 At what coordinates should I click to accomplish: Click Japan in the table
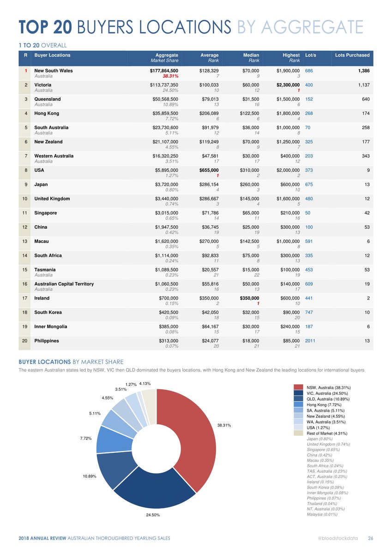[42, 184]
